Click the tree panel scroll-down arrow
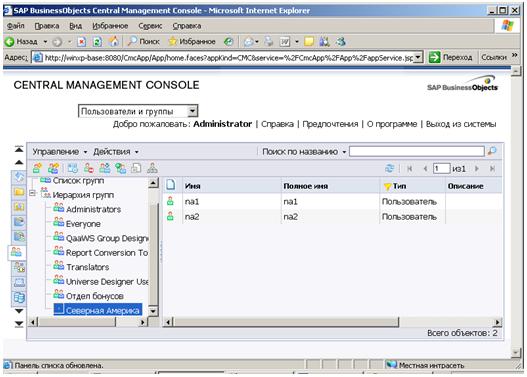The height and width of the screenshot is (377, 527). (x=153, y=311)
